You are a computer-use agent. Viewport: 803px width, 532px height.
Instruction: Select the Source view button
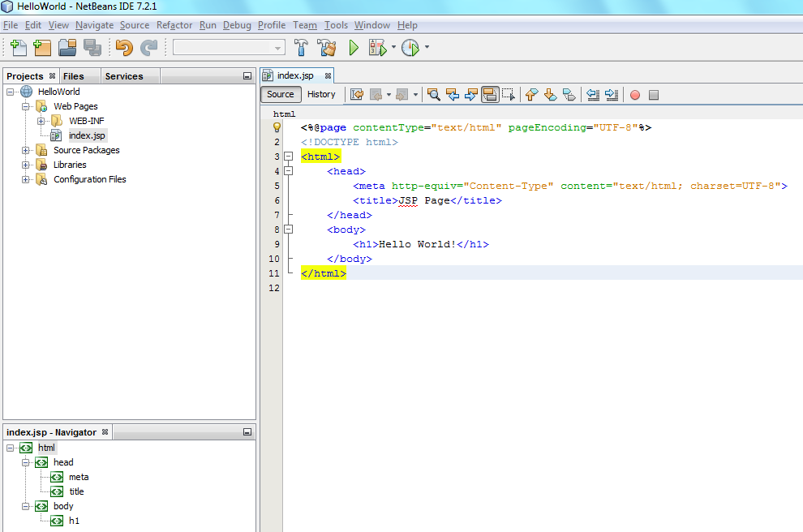point(280,94)
